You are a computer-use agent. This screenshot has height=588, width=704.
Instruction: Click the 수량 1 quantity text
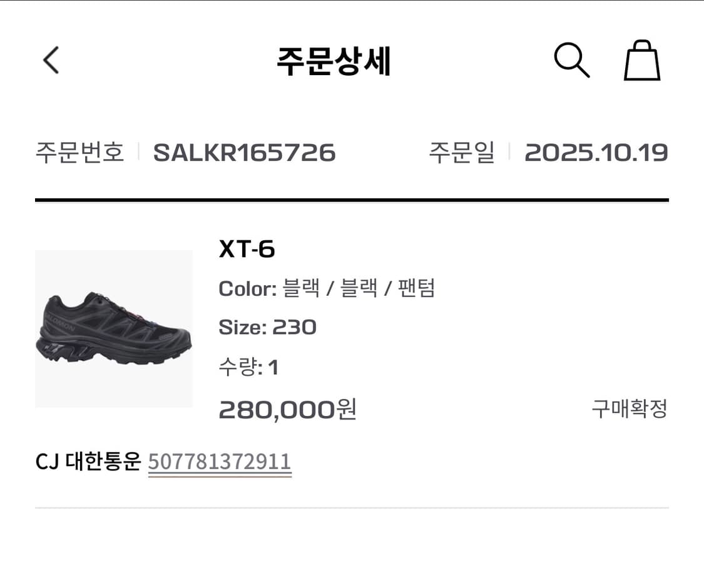pyautogui.click(x=248, y=367)
